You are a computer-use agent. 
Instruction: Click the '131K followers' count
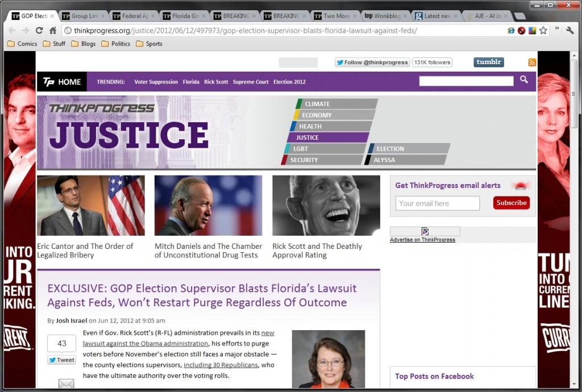tap(433, 62)
